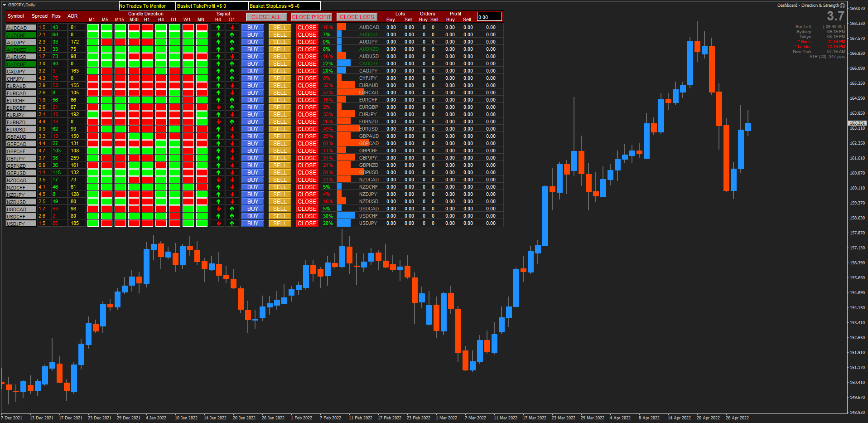The image size is (868, 423).
Task: Click the smiley icon beside Dashboard - Direction & Strength
Action: coord(842,5)
